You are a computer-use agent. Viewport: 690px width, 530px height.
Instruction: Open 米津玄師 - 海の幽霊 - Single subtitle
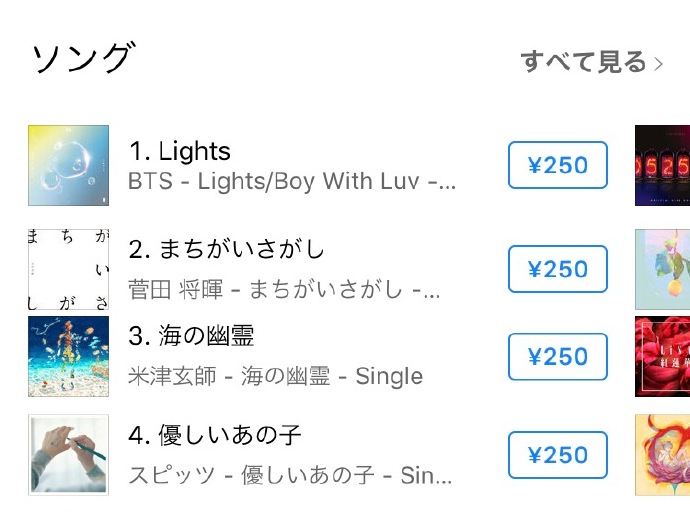275,376
